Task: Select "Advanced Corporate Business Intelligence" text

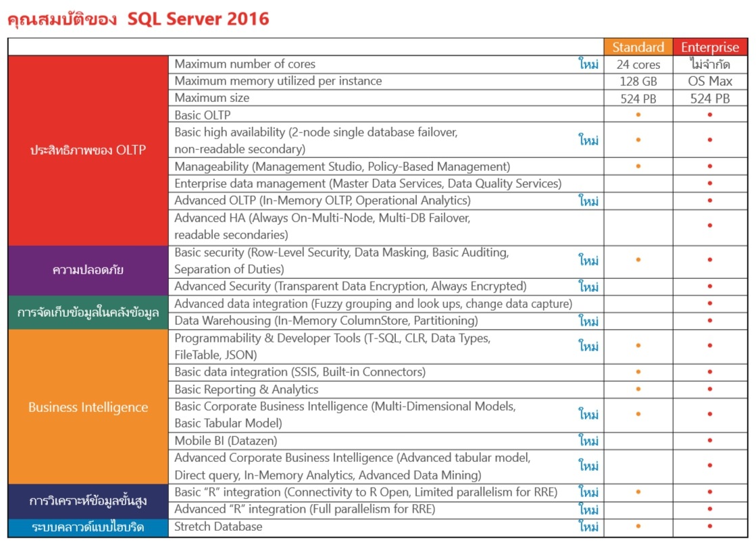Action: click(353, 466)
